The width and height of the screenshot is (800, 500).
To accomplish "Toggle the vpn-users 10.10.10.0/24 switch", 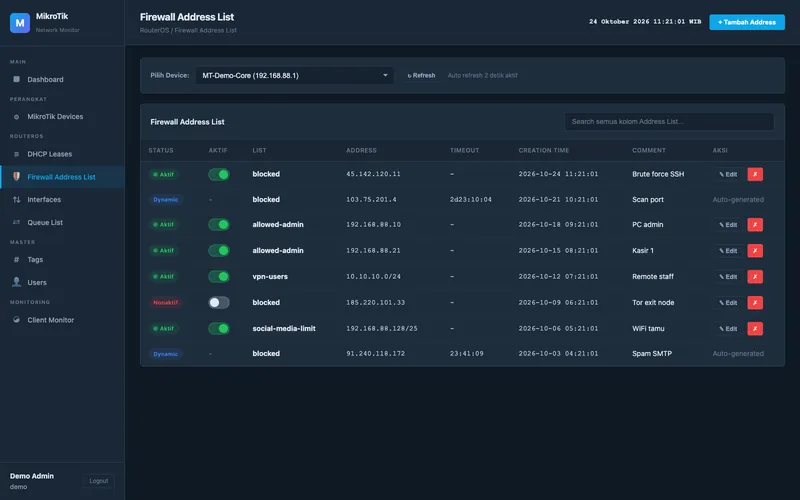I will [219, 277].
